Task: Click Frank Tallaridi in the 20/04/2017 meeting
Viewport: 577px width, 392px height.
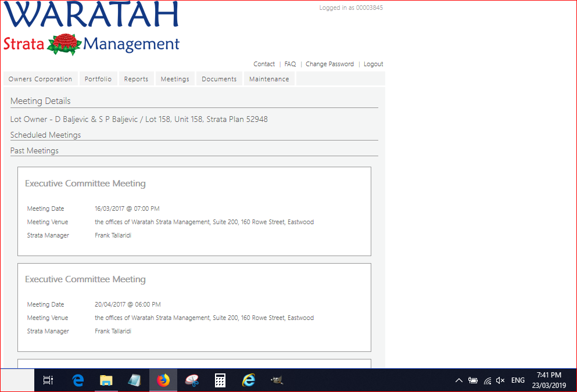Action: pos(113,332)
